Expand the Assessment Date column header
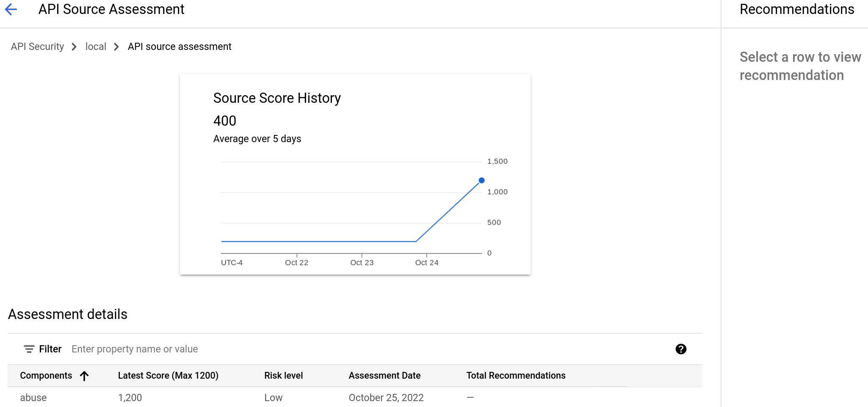The image size is (868, 407). click(384, 375)
